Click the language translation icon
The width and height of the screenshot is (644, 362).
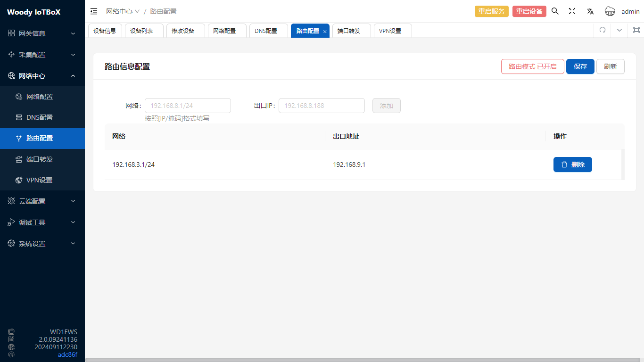point(590,11)
